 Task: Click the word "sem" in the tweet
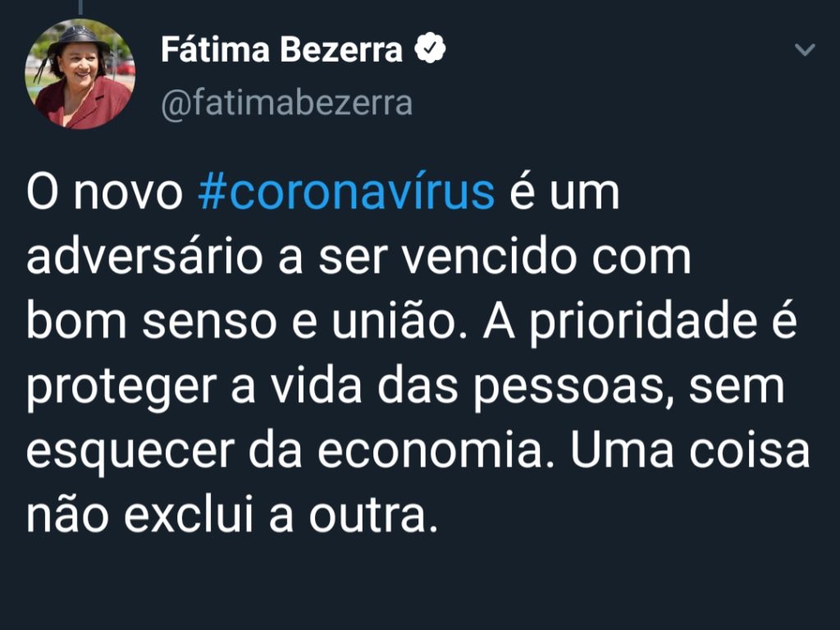point(737,386)
